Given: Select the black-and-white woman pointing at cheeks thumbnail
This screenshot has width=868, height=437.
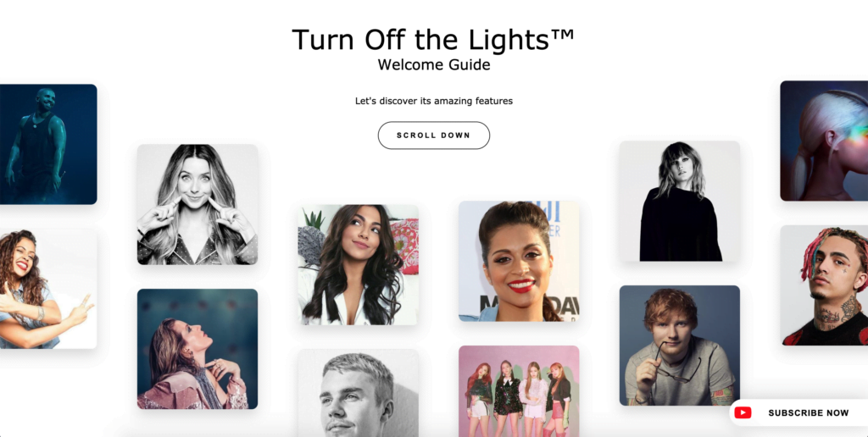Looking at the screenshot, I should click(x=198, y=205).
